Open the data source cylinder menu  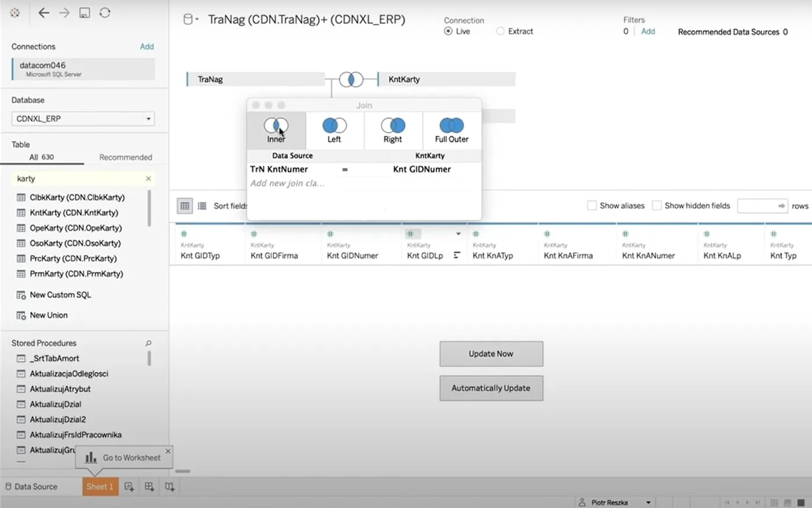[x=190, y=20]
